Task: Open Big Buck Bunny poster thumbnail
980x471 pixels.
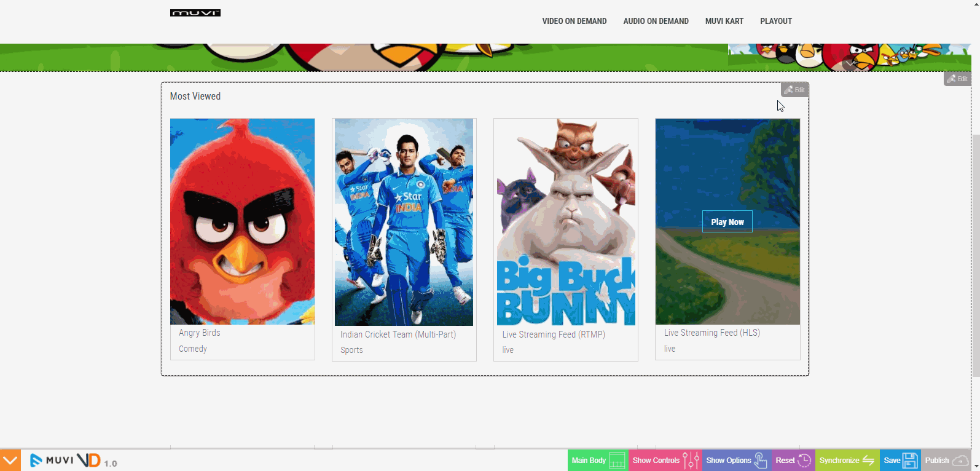Action: point(566,222)
